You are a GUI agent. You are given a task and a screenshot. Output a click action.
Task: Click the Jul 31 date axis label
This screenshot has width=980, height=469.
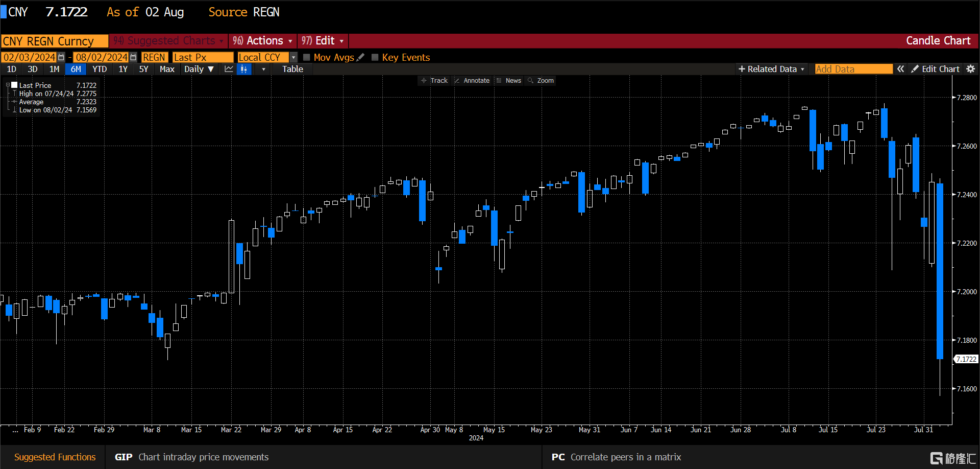(x=923, y=430)
